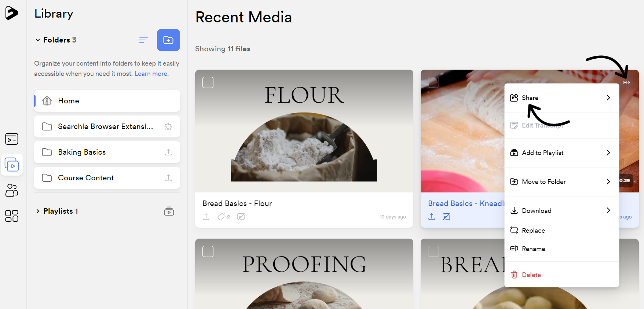Select checkbox on Flour thumbnail
Viewport: 644px width, 309px height.
tap(208, 82)
